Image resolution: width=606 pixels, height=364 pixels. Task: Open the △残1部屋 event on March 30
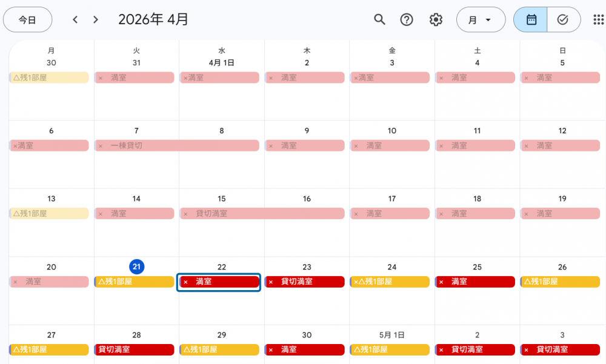(49, 78)
